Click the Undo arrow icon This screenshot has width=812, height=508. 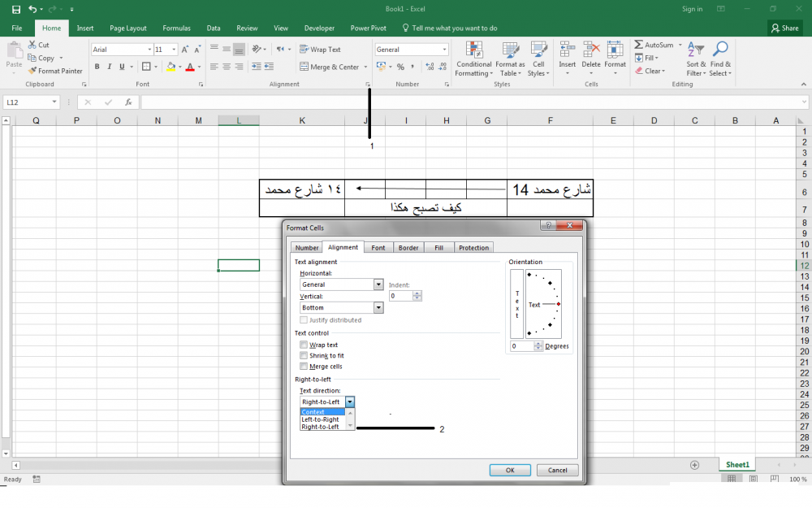[32, 9]
